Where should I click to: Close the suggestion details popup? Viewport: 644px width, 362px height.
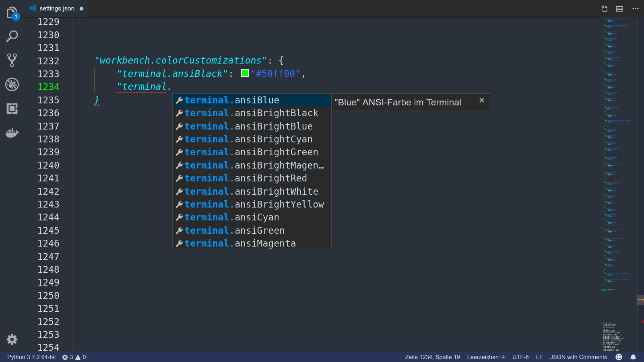point(482,100)
